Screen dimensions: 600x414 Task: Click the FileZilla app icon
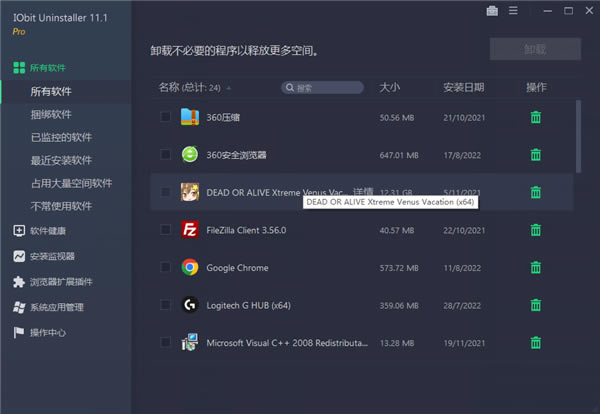pos(190,230)
